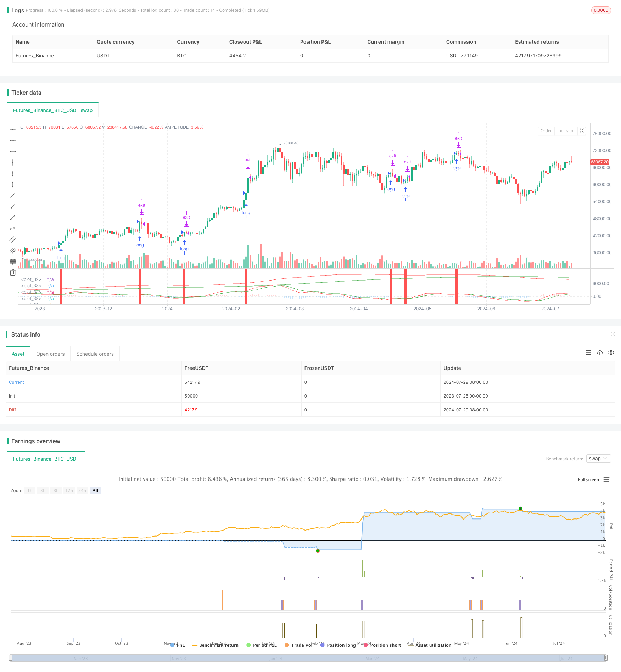Select the plot_38 indicator label
Screen dimensions: 621x672
click(31, 299)
